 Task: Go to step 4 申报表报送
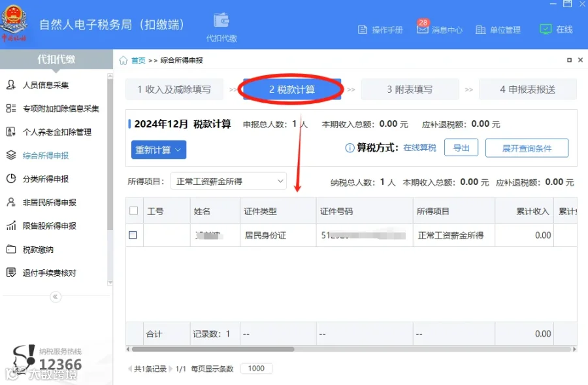pos(528,90)
